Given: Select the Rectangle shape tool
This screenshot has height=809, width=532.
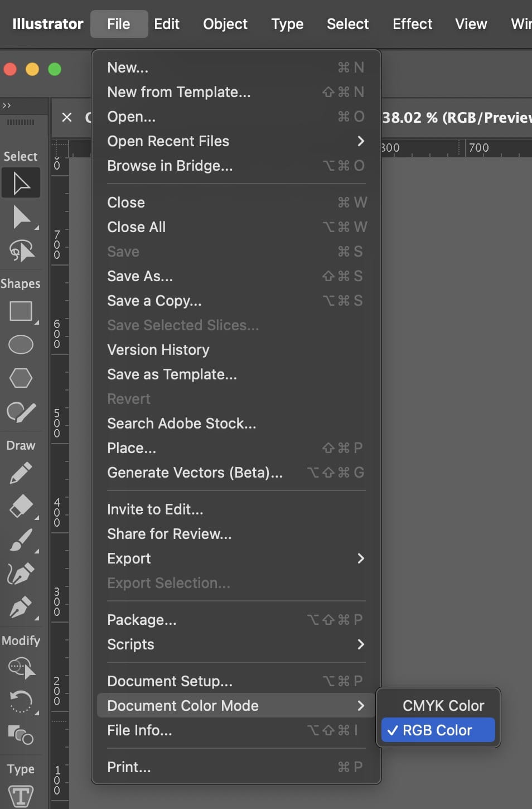Looking at the screenshot, I should [21, 311].
